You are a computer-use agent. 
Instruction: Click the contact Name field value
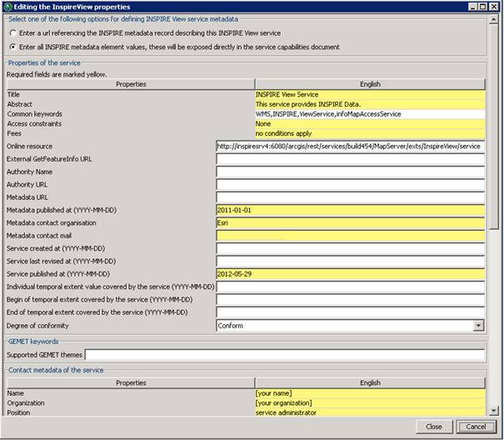coord(369,392)
